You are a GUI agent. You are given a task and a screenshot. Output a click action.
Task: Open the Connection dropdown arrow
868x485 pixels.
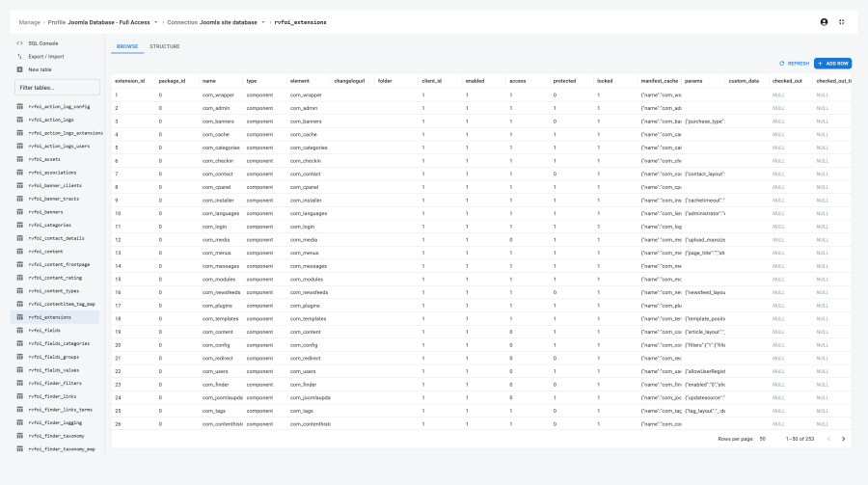coord(263,23)
